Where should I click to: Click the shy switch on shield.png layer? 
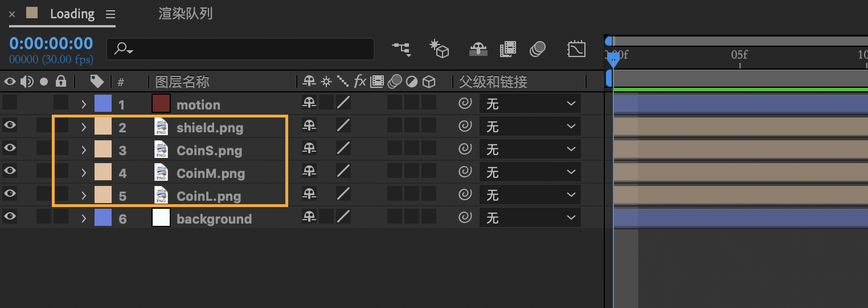pyautogui.click(x=309, y=126)
